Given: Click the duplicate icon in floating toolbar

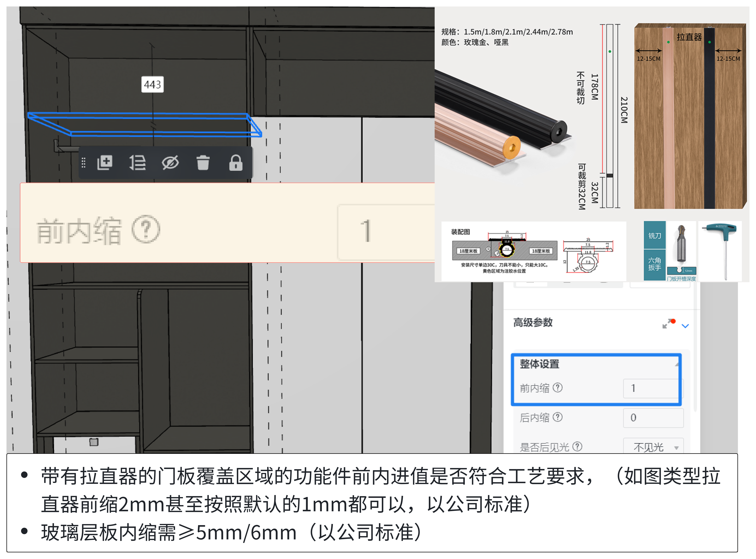Looking at the screenshot, I should [105, 163].
